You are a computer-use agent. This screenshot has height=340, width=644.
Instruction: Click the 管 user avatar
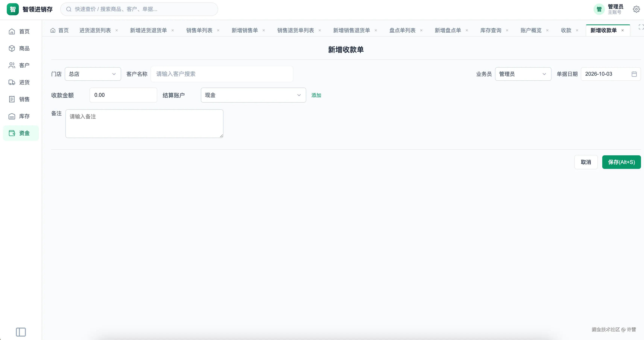coord(599,9)
